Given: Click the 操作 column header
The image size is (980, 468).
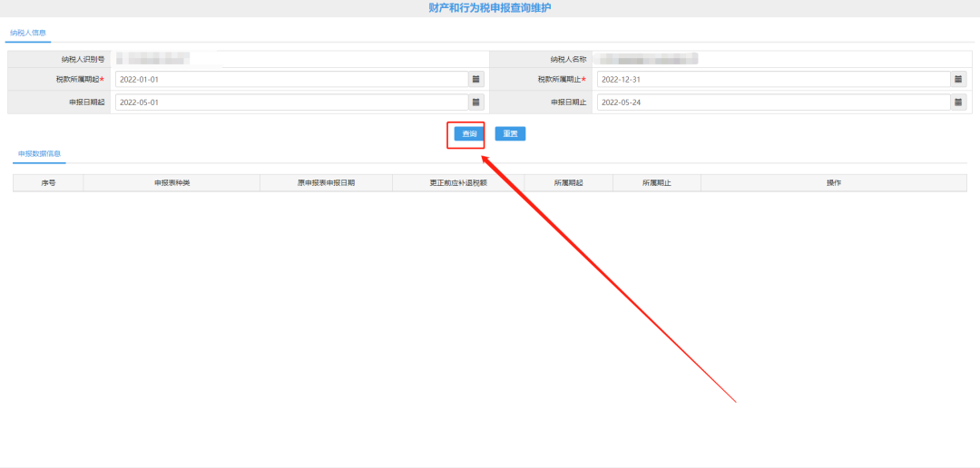Looking at the screenshot, I should [x=833, y=183].
